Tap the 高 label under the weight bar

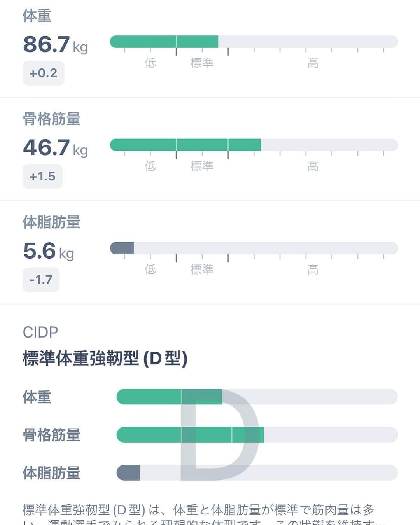pos(313,63)
